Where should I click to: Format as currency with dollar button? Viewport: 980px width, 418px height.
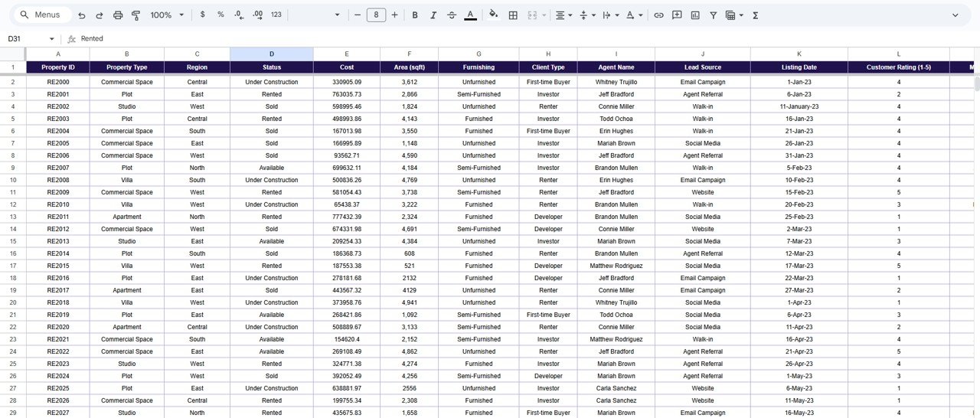click(202, 15)
